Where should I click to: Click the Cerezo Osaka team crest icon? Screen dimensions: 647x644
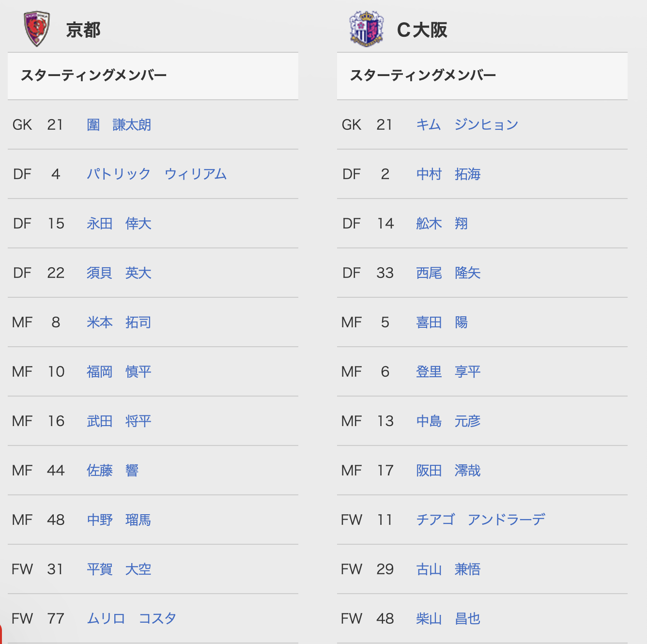click(367, 29)
